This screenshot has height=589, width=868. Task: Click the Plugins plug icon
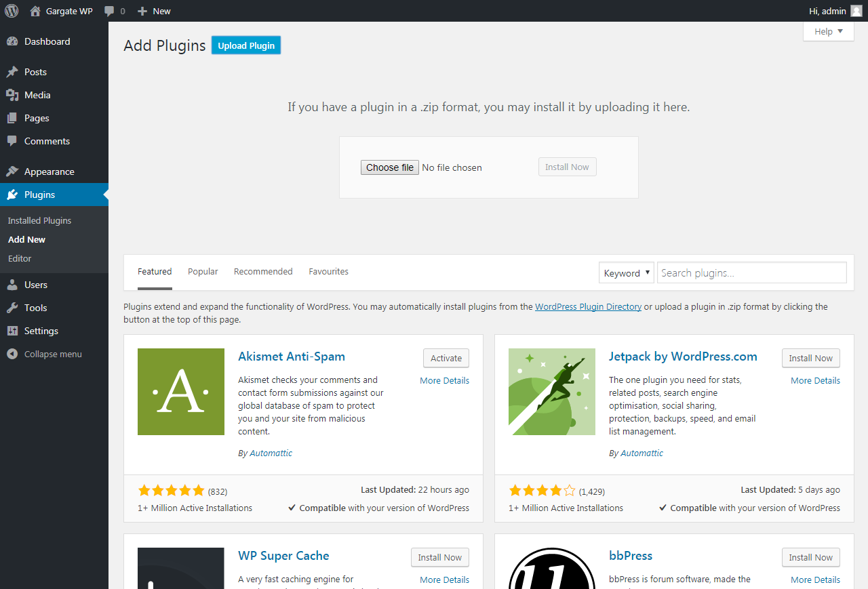click(x=12, y=195)
